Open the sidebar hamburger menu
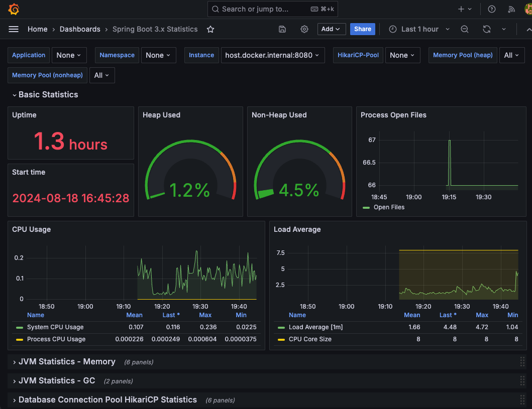 click(x=14, y=29)
